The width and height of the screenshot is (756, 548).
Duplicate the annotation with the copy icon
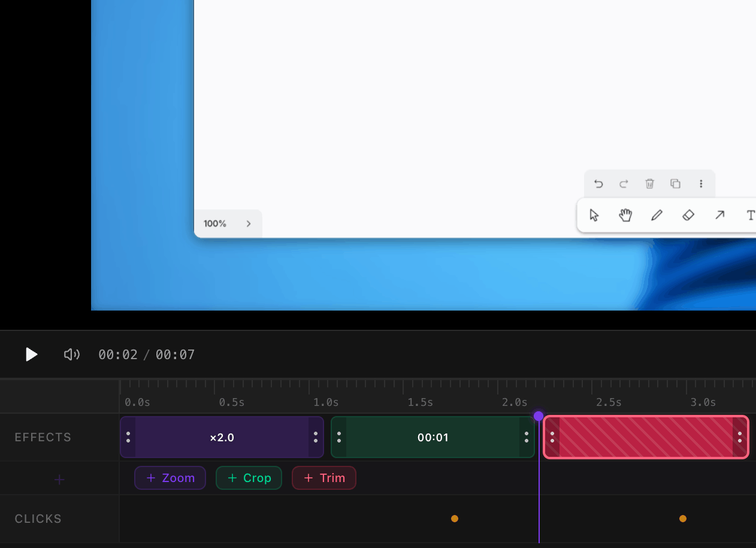coord(675,183)
